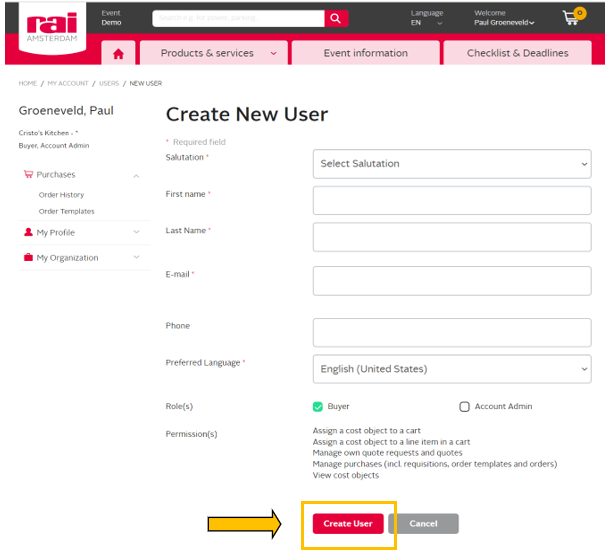Click the Last Name input field
This screenshot has width=612, height=555.
[x=452, y=237]
